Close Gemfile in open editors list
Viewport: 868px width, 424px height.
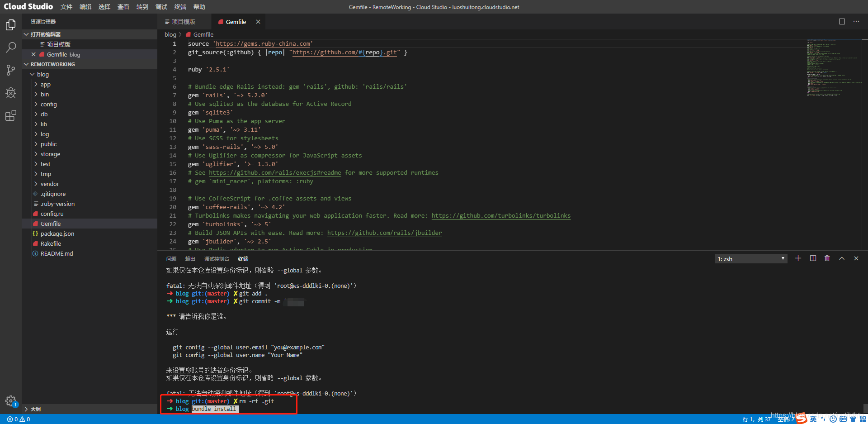(x=33, y=54)
